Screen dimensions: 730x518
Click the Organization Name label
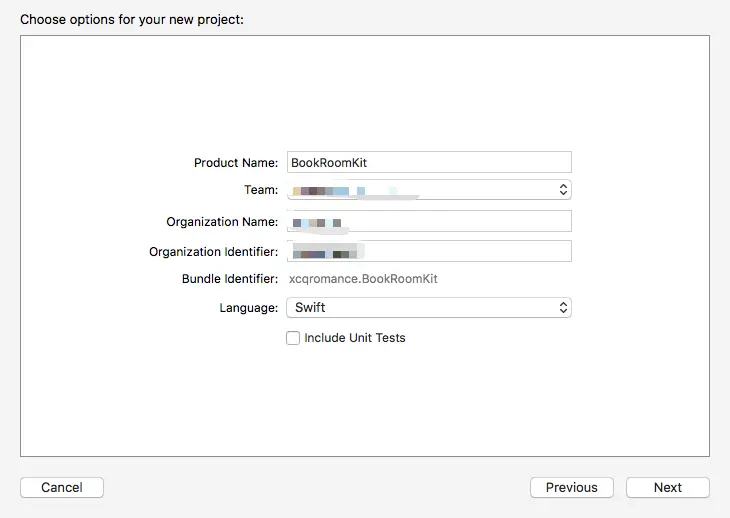[x=222, y=222]
